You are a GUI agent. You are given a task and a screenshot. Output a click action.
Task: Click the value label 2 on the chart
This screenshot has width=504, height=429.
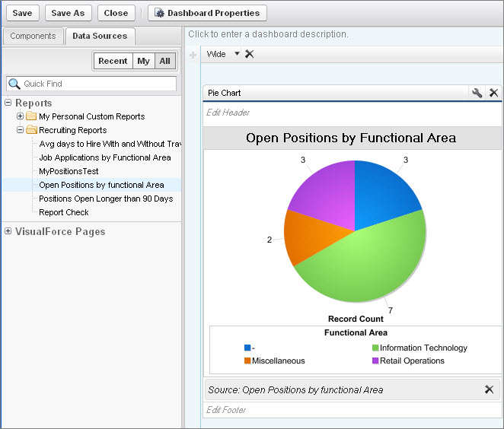[270, 240]
